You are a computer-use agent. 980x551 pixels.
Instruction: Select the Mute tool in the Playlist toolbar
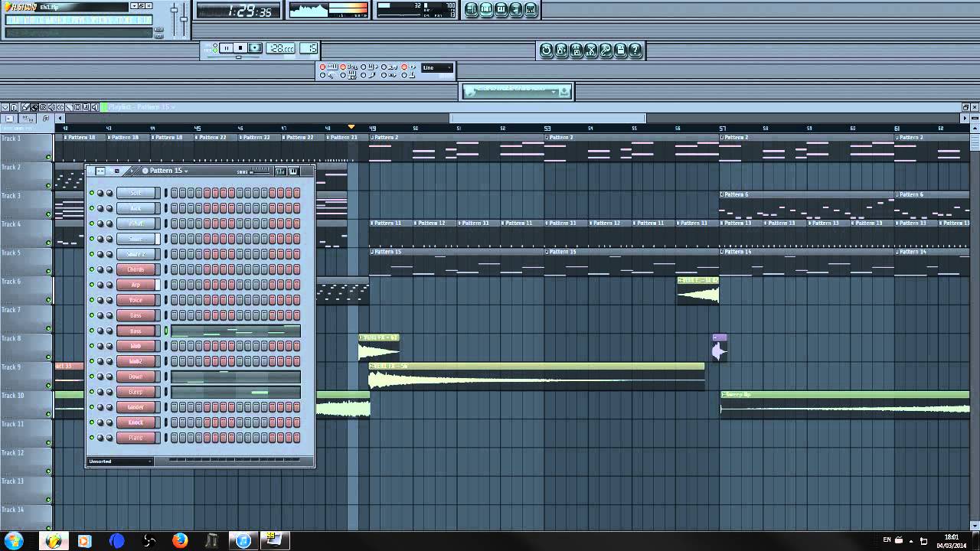(51, 107)
